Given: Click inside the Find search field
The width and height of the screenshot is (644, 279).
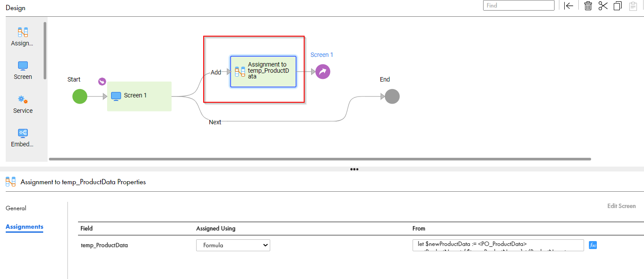Looking at the screenshot, I should [x=519, y=5].
